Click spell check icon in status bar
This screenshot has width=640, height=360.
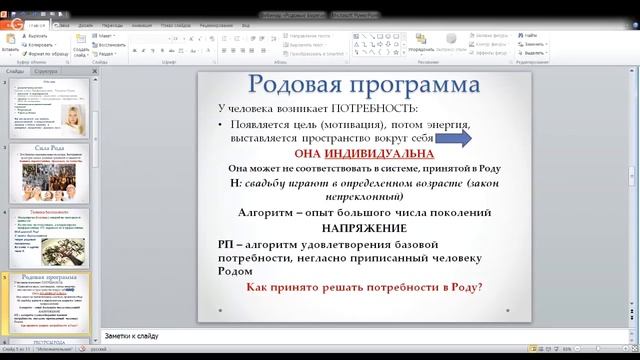[82, 349]
